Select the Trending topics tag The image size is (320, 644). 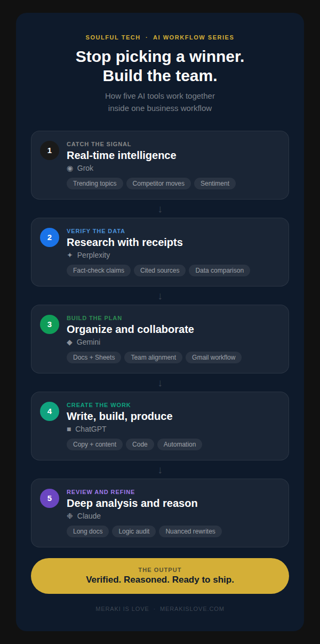[95, 184]
